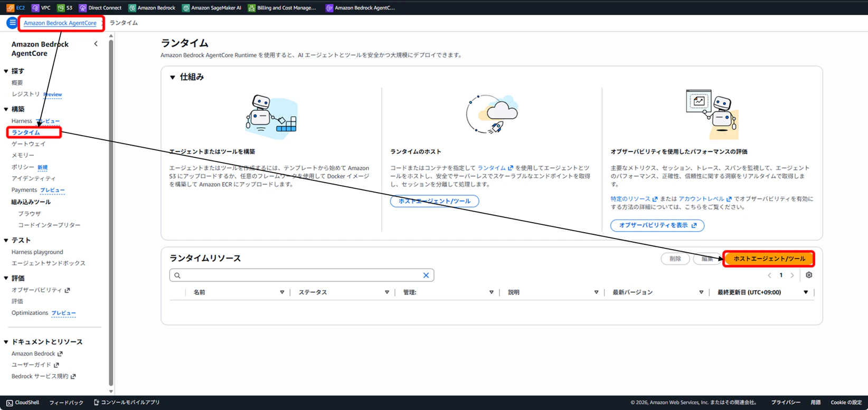Open ブラウザ built-in tool
Image resolution: width=868 pixels, height=410 pixels.
30,214
